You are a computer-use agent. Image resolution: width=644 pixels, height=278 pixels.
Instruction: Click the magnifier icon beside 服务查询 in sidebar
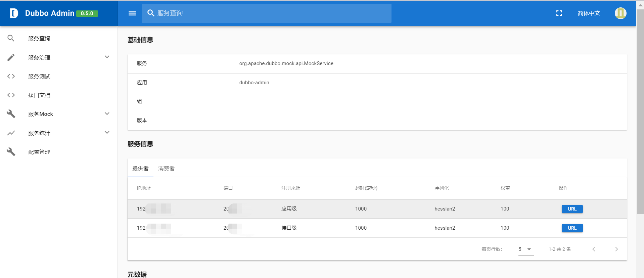11,38
